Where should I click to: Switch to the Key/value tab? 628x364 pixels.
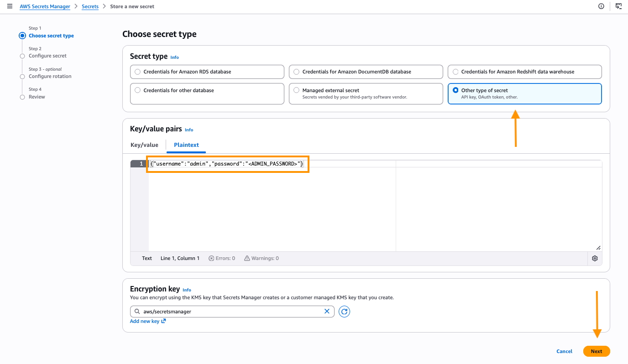pyautogui.click(x=144, y=145)
